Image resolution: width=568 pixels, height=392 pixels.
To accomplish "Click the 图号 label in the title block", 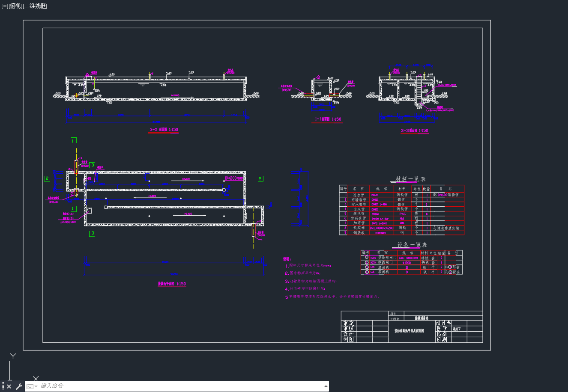I will point(442,329).
